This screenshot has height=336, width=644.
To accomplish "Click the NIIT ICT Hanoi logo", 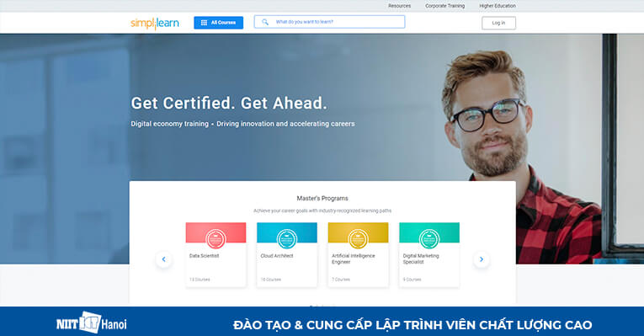I will click(91, 323).
